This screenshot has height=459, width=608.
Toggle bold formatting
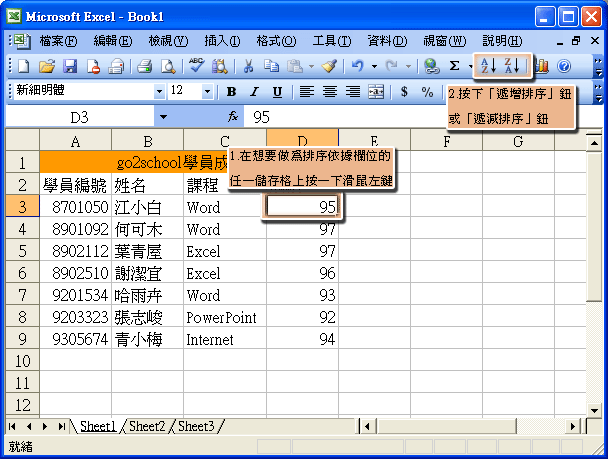pyautogui.click(x=231, y=92)
